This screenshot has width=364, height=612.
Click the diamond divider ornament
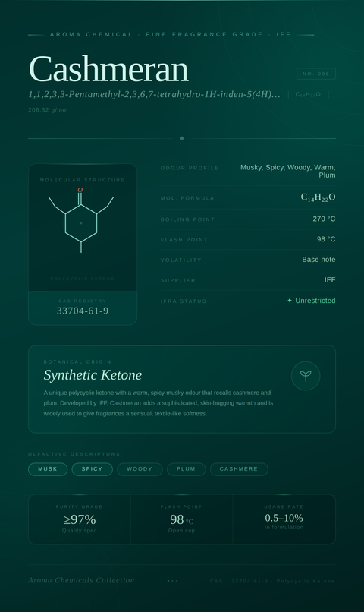click(x=182, y=138)
